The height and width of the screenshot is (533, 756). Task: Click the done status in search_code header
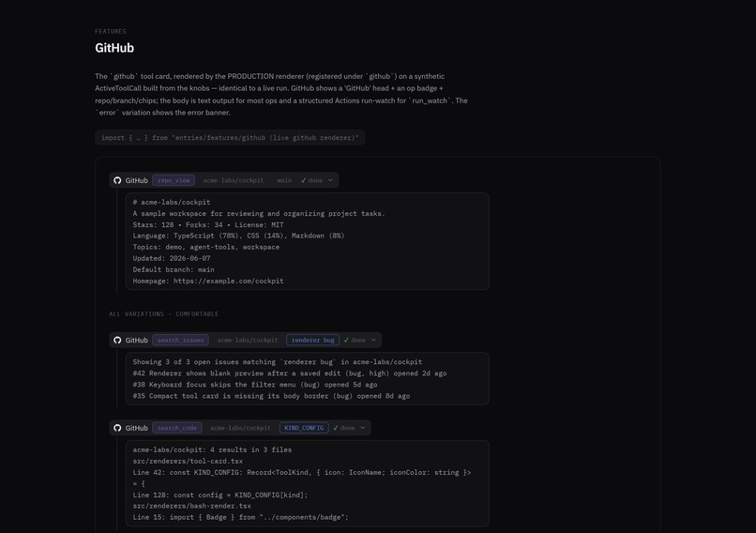(344, 428)
